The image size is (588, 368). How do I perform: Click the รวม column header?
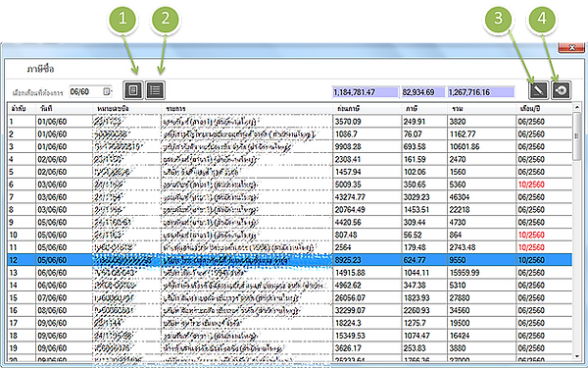point(481,109)
